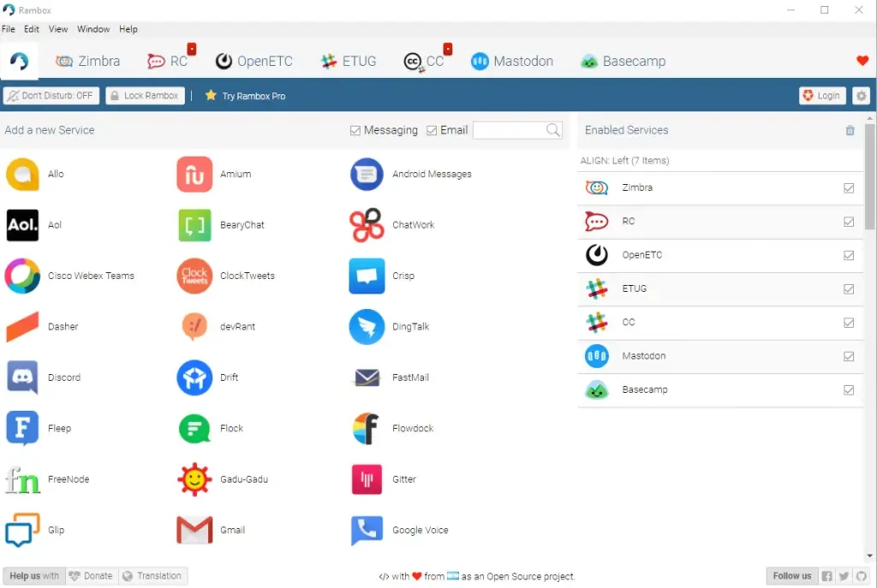Image resolution: width=877 pixels, height=588 pixels.
Task: Select the Crisp chat icon
Action: [367, 276]
